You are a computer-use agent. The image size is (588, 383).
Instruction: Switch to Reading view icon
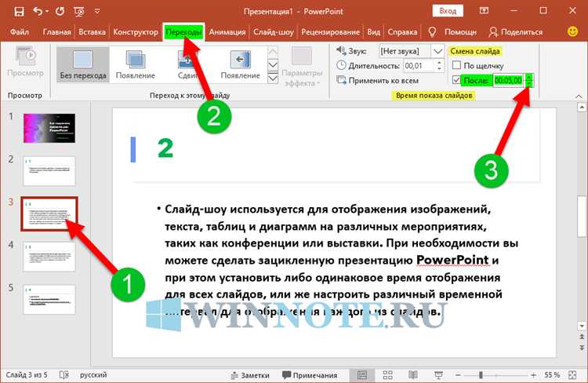[x=413, y=374]
